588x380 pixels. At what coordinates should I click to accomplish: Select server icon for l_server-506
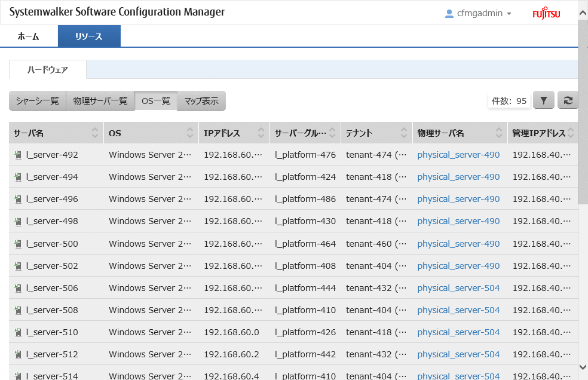pyautogui.click(x=17, y=288)
